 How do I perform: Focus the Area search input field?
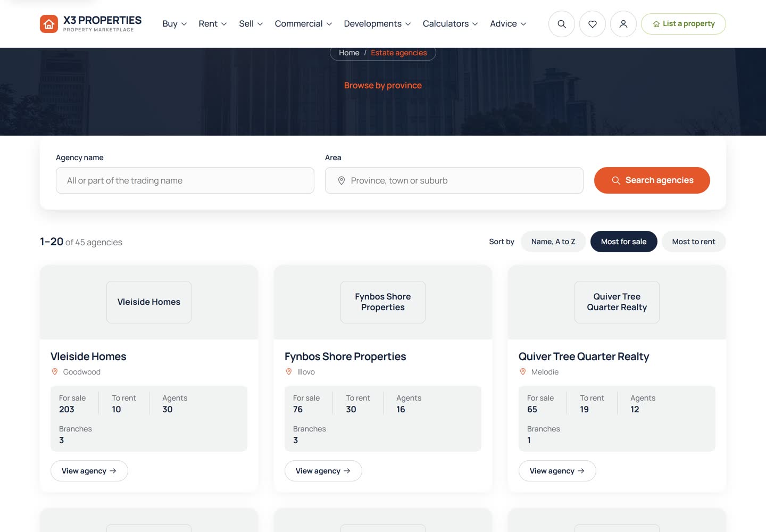[454, 180]
